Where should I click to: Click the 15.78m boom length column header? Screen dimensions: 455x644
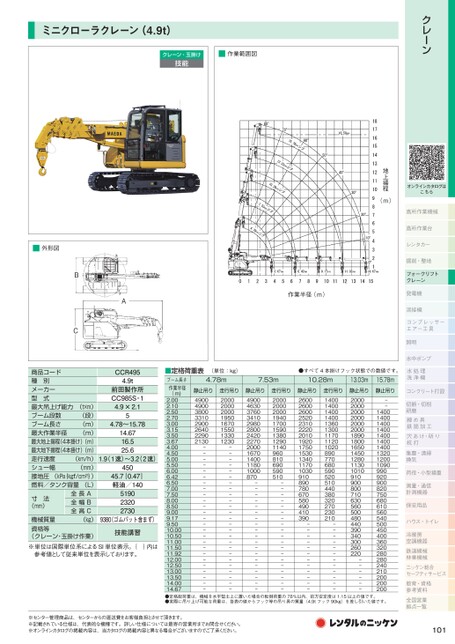pos(384,380)
